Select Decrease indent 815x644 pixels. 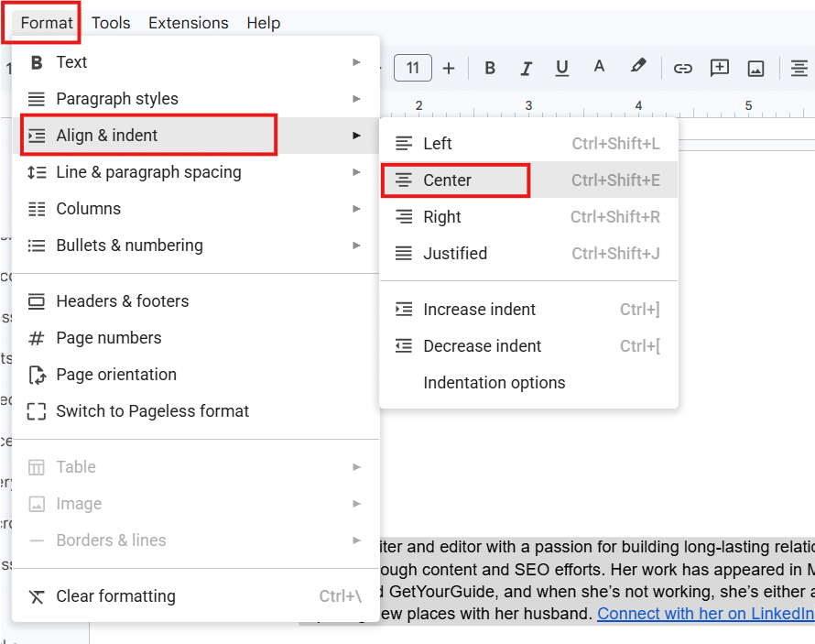pyautogui.click(x=528, y=345)
